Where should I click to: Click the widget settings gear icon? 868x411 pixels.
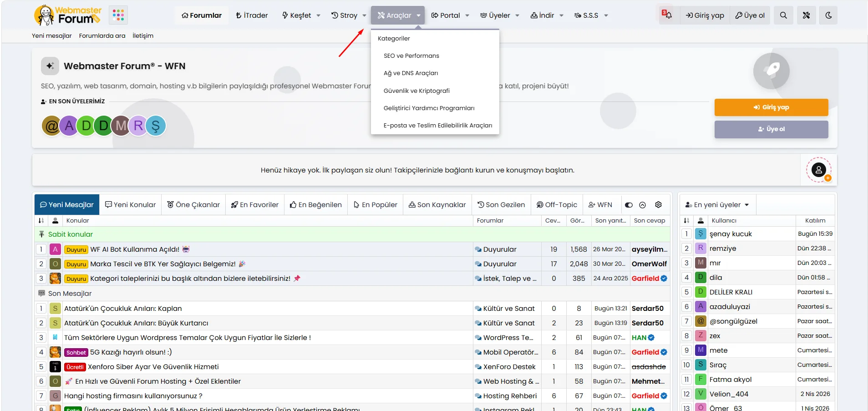pos(658,205)
